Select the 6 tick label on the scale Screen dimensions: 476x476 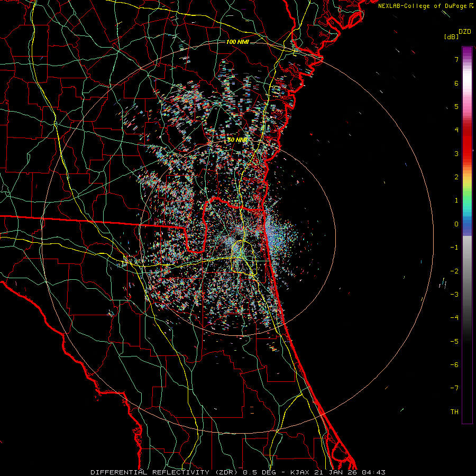(x=456, y=83)
